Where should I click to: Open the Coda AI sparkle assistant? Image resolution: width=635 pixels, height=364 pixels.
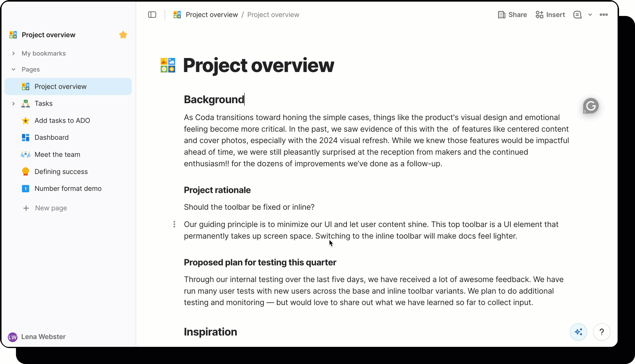point(578,332)
